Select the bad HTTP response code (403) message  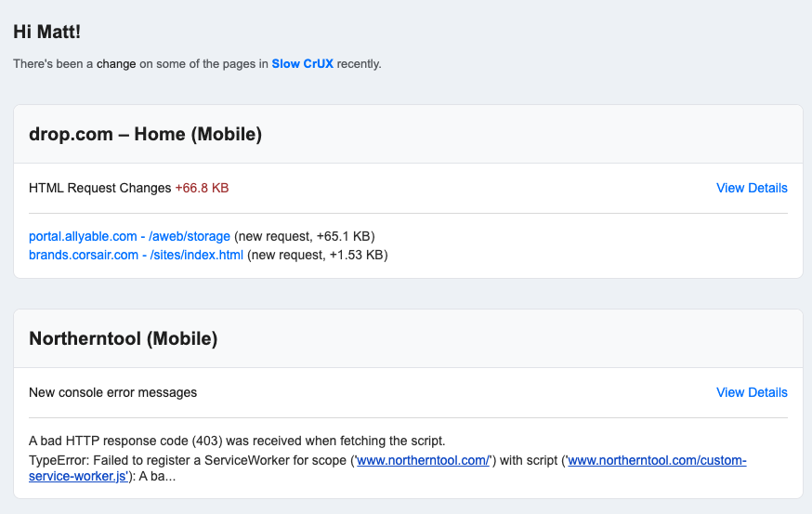(x=237, y=441)
